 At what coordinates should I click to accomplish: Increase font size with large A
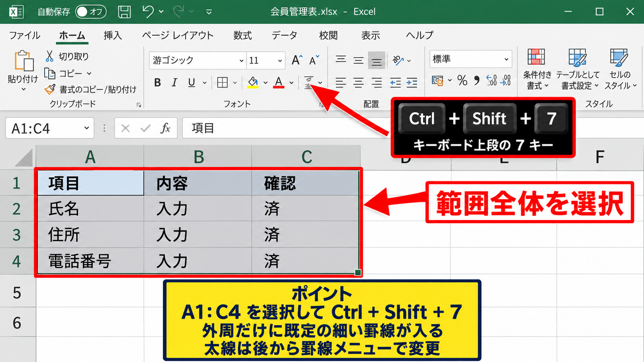(x=297, y=60)
